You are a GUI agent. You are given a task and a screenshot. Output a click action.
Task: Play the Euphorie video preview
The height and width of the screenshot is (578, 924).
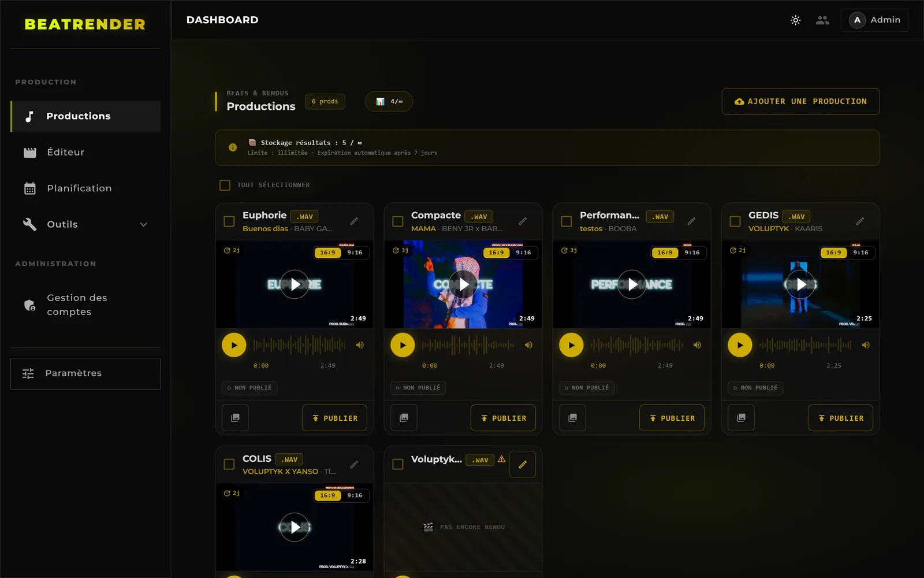[295, 284]
